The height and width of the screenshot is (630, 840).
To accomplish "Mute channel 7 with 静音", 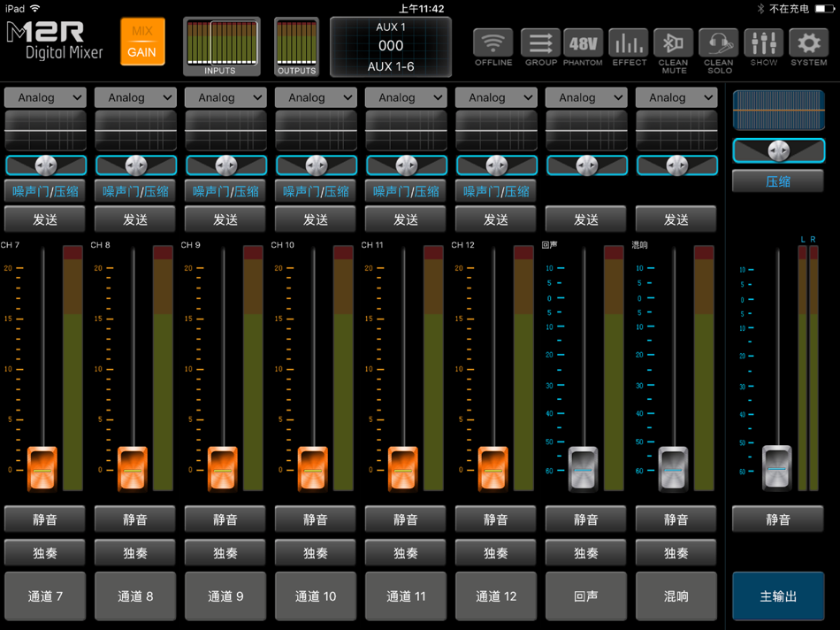I will click(x=45, y=519).
